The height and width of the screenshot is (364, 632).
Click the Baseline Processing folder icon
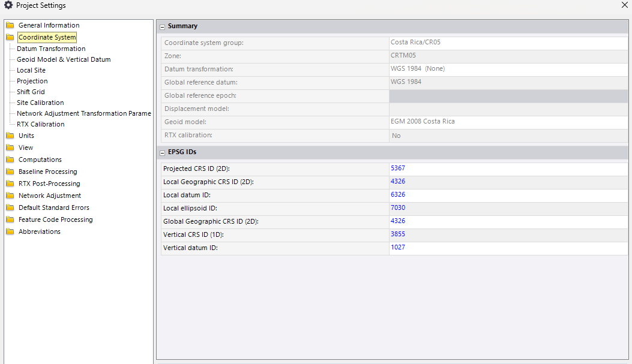pos(10,172)
